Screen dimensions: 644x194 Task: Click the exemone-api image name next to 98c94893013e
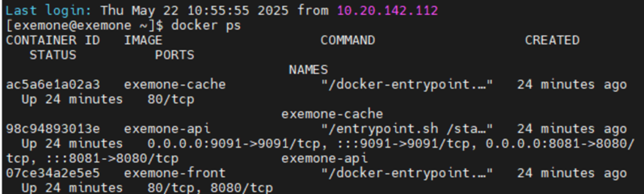pyautogui.click(x=167, y=129)
